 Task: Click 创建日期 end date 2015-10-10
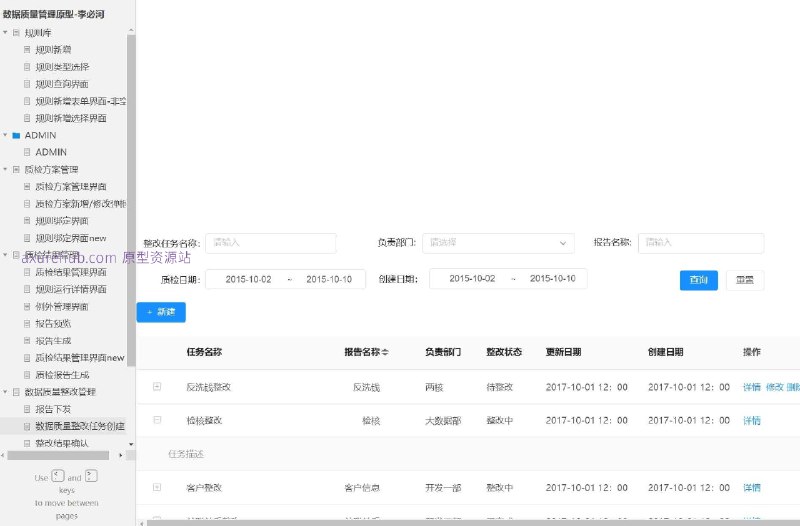(553, 279)
